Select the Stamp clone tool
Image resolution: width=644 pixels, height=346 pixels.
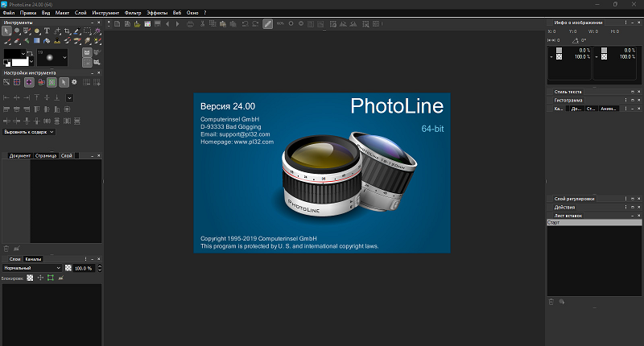coord(57,40)
